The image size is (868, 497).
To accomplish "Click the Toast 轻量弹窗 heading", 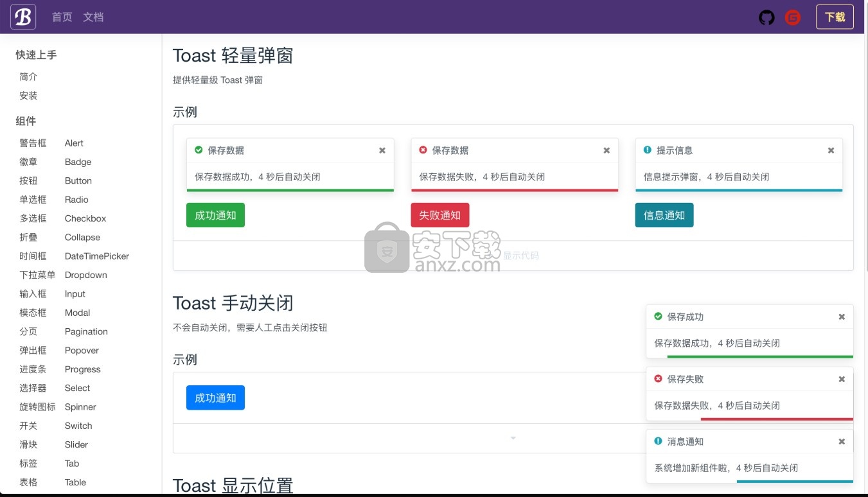I will click(233, 55).
